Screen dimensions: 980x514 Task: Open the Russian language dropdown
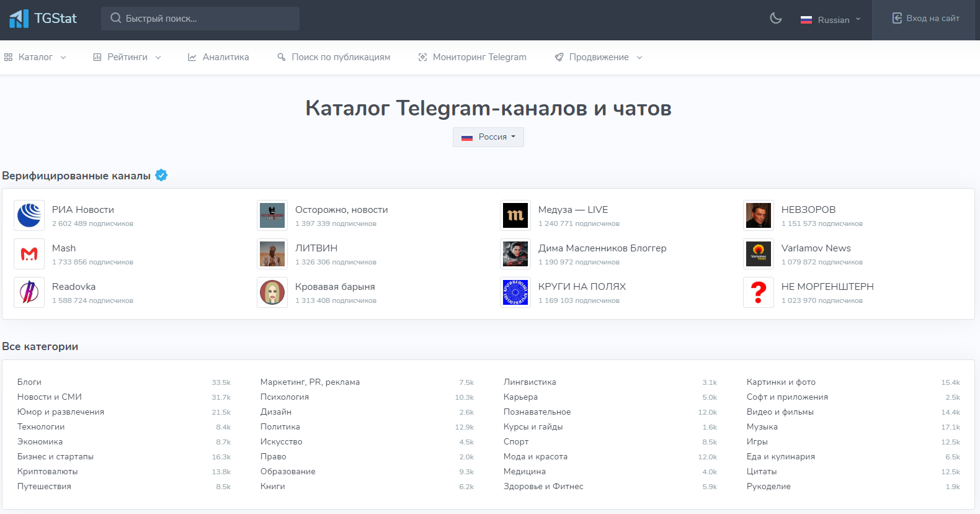coord(831,20)
